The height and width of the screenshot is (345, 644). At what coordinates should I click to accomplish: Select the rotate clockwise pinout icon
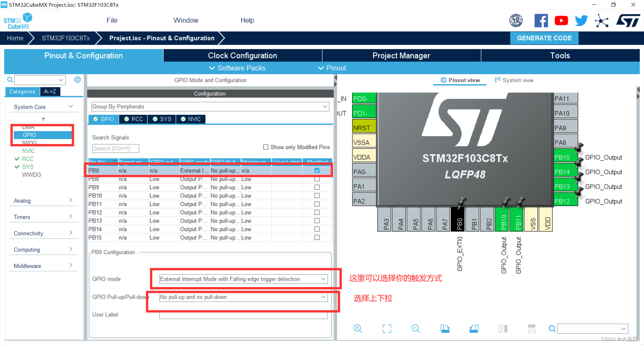click(x=445, y=329)
